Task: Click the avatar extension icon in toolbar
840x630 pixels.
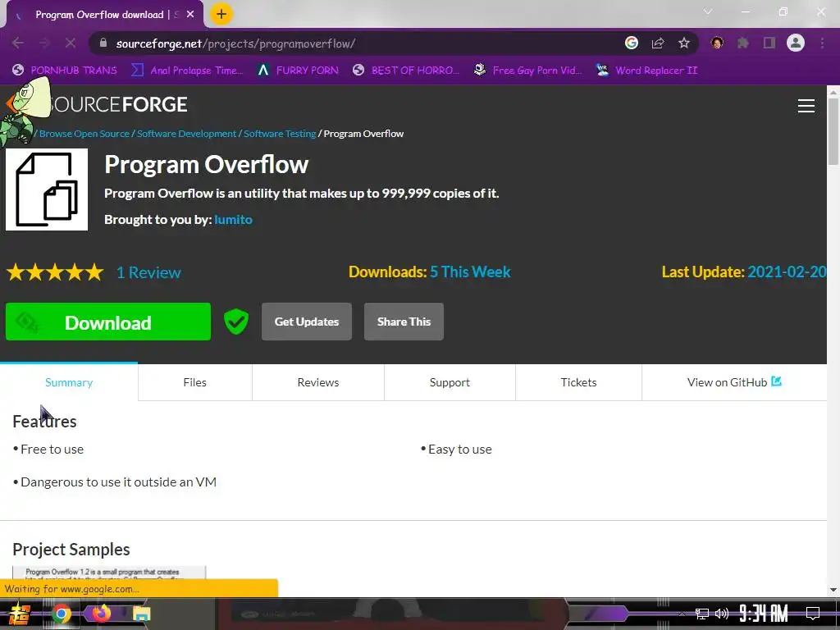Action: (717, 43)
